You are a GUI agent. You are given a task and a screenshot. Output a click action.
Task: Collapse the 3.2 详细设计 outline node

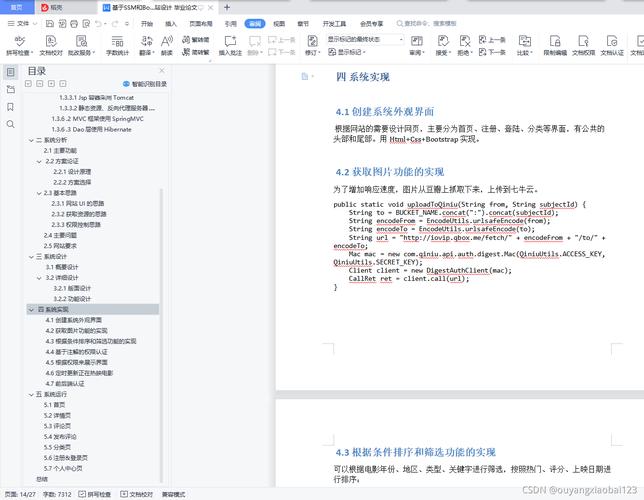[39, 278]
